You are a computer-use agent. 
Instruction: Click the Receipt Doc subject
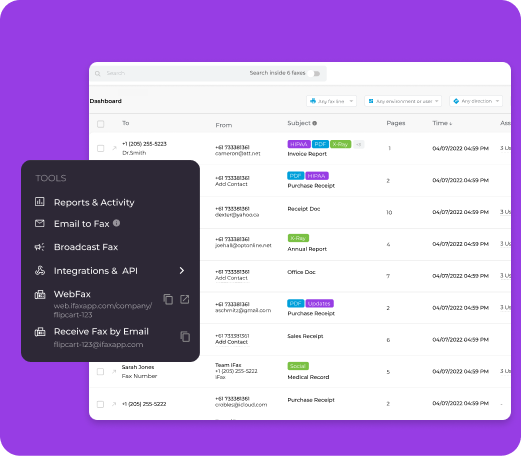point(304,209)
